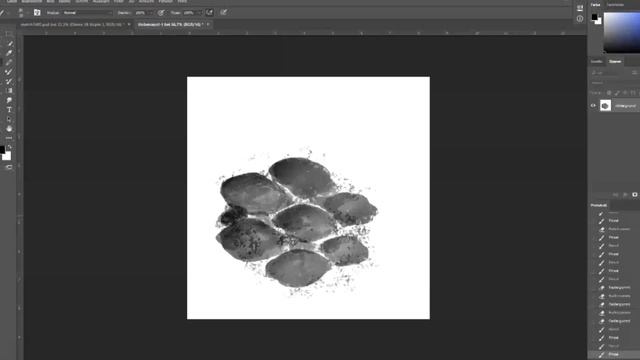
Task: Select the Type tool (T icon)
Action: (x=9, y=110)
